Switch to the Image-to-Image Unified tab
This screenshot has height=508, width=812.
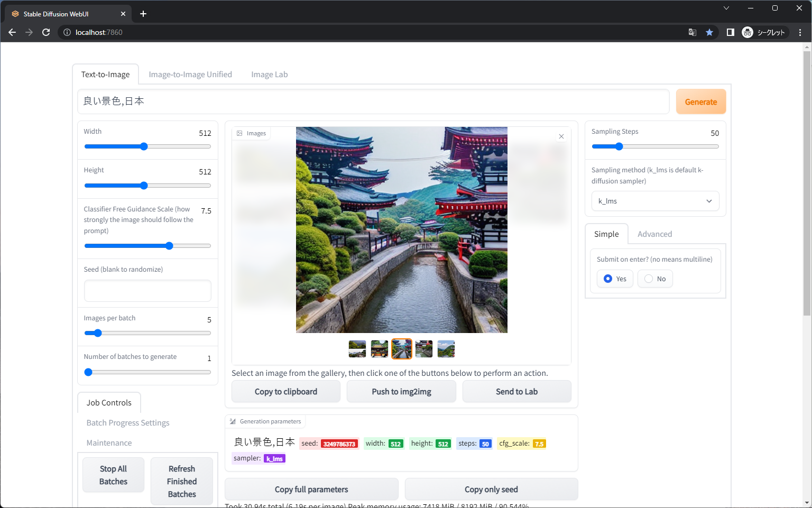(190, 74)
